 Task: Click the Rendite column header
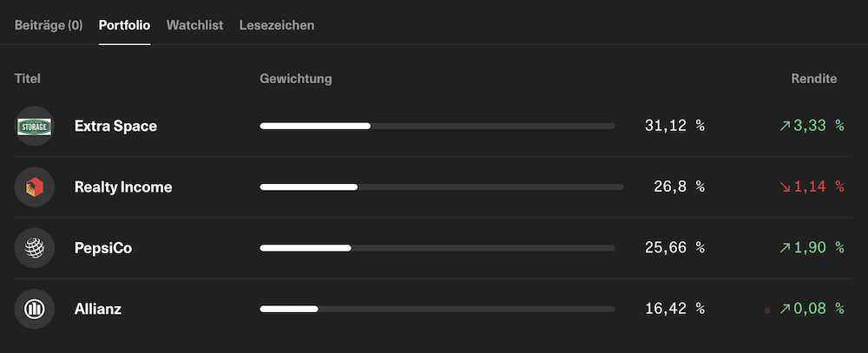tap(814, 79)
